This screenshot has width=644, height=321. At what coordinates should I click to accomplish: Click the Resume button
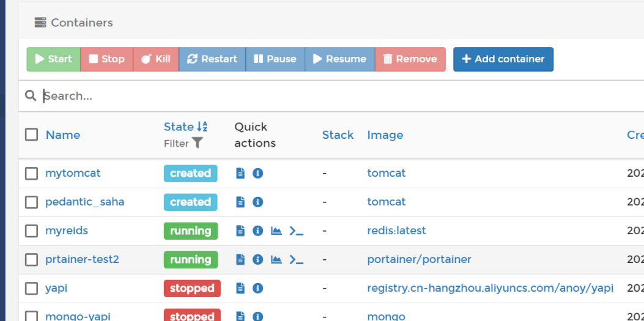pos(339,59)
